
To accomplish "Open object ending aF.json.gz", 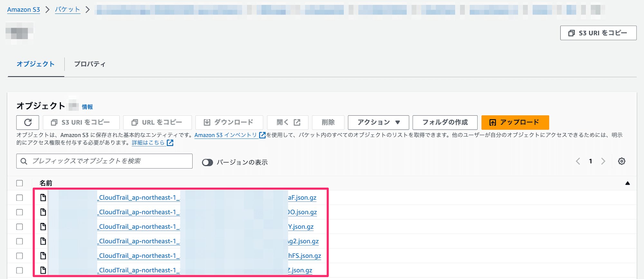I will click(x=207, y=197).
